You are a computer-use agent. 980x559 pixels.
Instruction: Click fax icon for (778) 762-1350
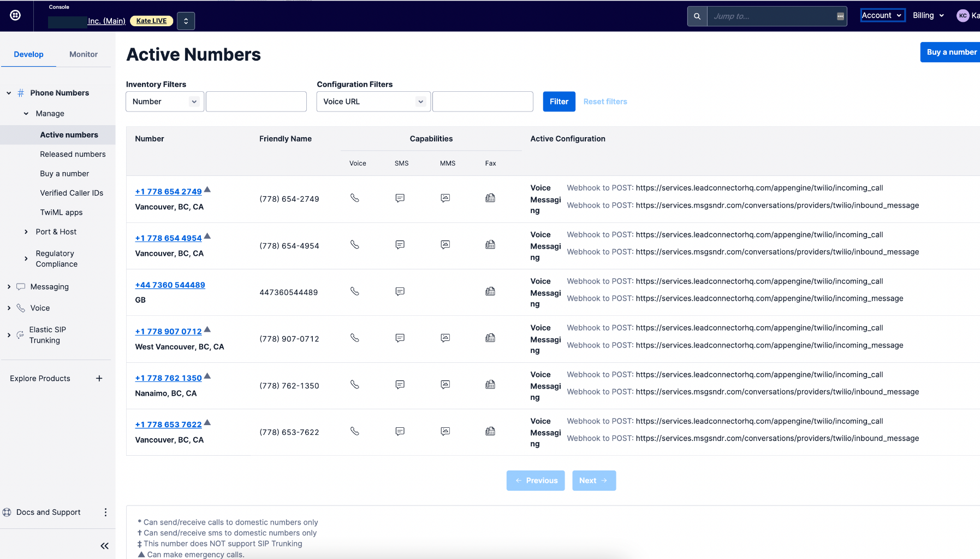(490, 385)
